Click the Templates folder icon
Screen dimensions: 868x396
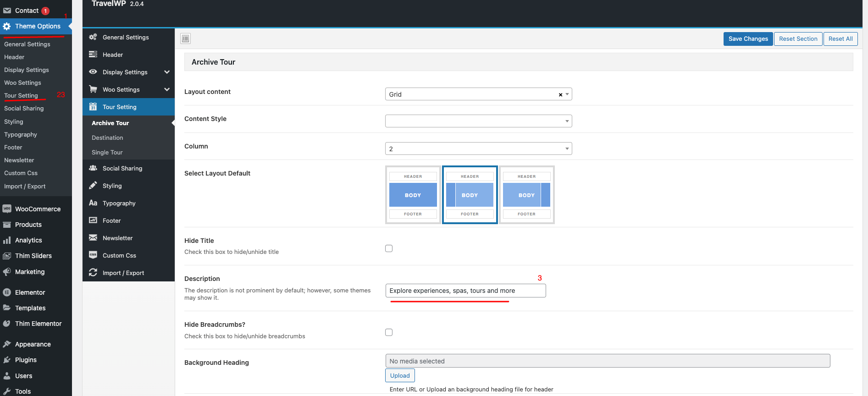(x=7, y=308)
